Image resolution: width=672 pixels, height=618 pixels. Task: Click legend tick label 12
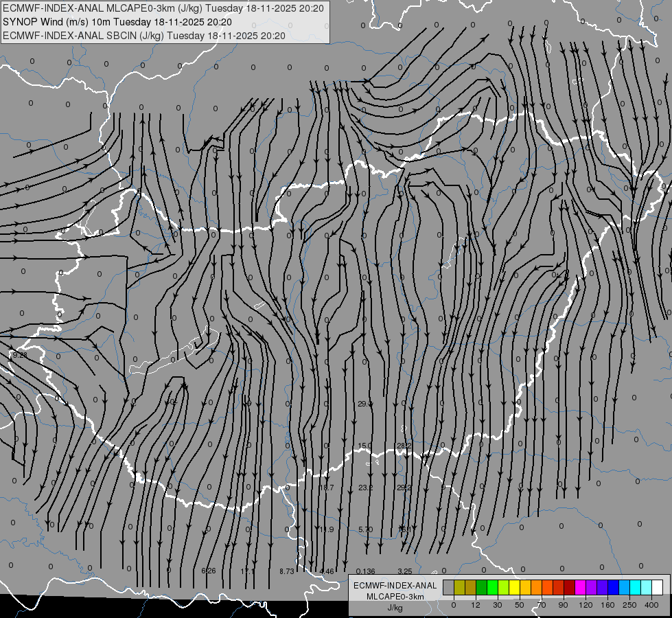point(476,605)
